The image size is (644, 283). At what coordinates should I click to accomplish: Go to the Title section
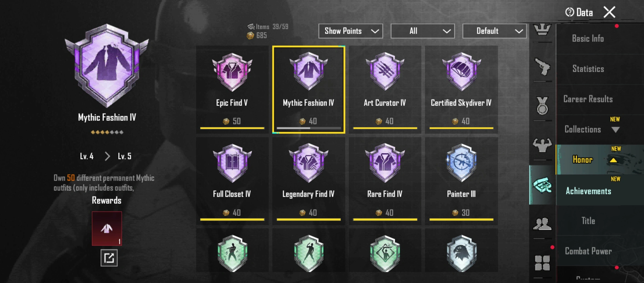[588, 221]
